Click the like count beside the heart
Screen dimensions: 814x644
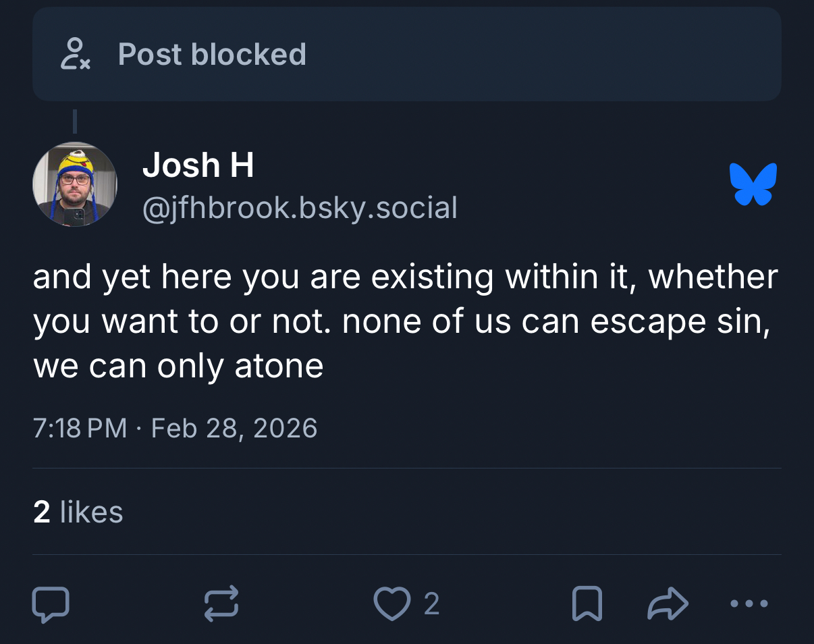pos(432,603)
